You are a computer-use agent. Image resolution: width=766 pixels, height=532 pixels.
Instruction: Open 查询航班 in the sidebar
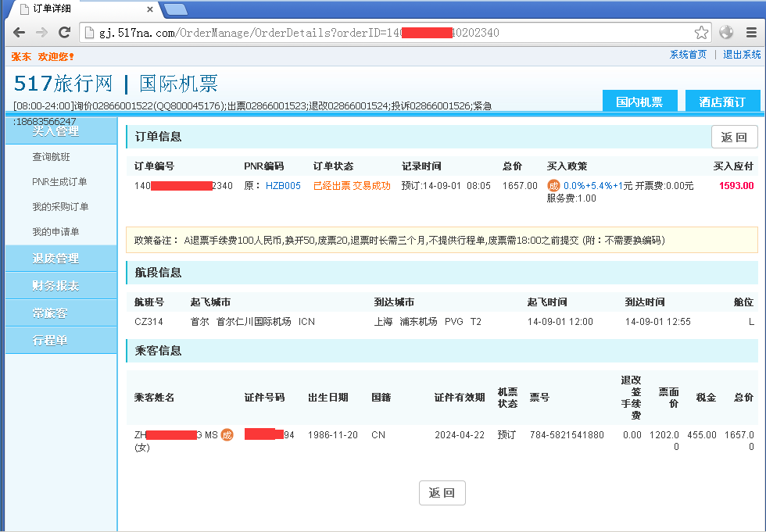click(52, 157)
